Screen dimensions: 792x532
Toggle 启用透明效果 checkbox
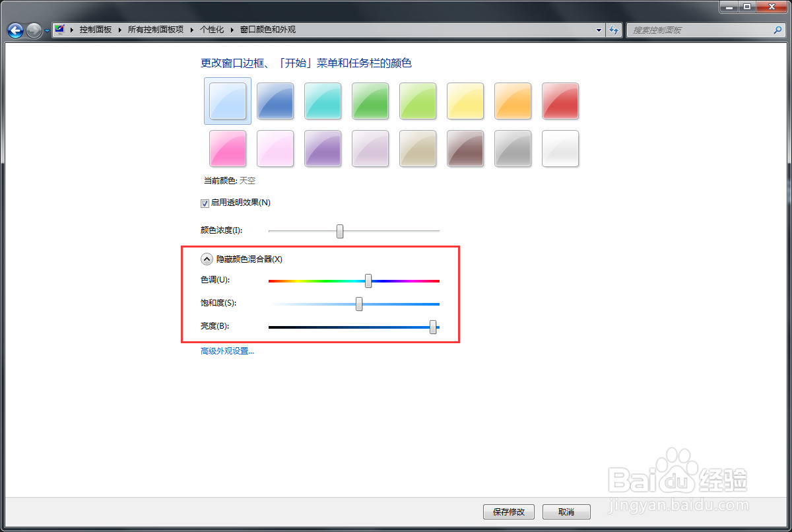coord(205,203)
